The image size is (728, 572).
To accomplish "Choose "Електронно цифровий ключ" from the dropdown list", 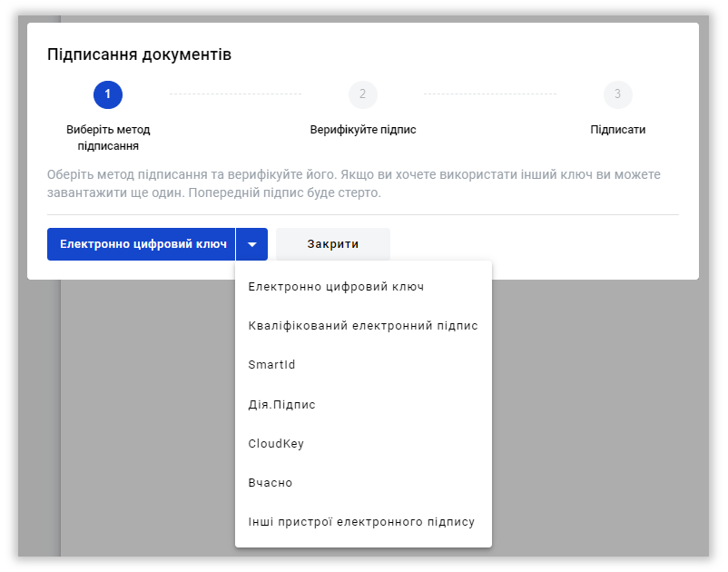I will [x=337, y=287].
